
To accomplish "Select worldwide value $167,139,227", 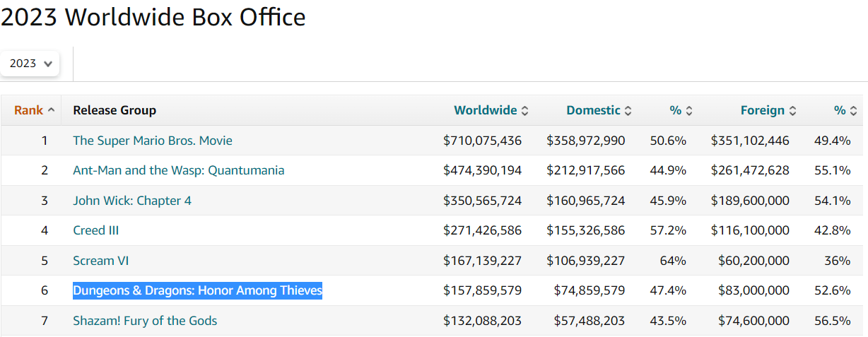I will click(483, 261).
